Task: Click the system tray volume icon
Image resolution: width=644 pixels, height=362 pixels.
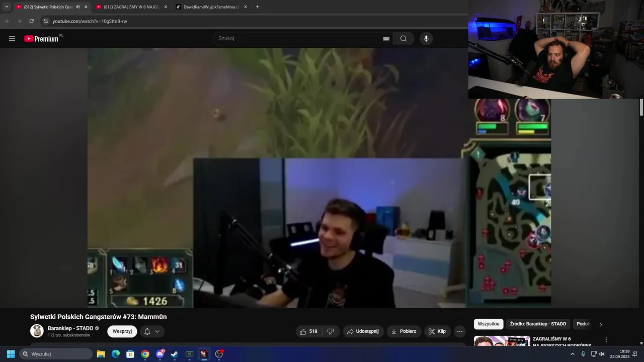Action: coord(602,354)
